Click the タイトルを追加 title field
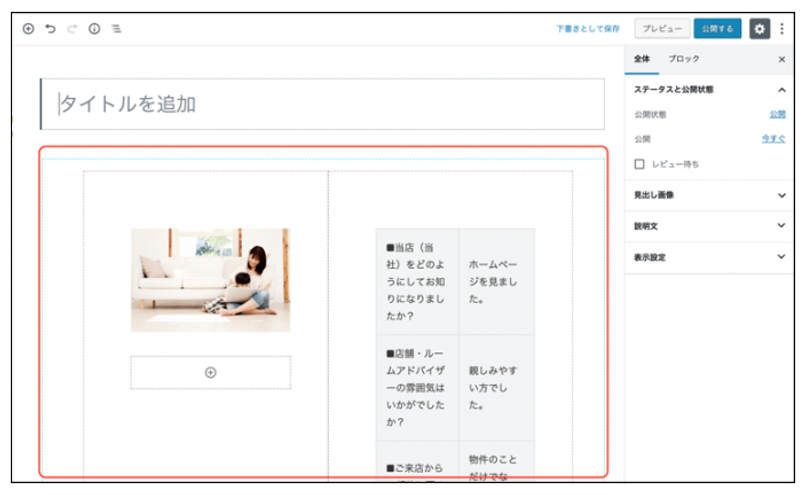 tap(322, 104)
